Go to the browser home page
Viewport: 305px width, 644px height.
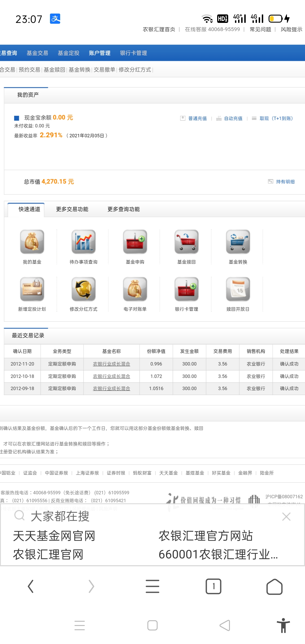(274, 587)
